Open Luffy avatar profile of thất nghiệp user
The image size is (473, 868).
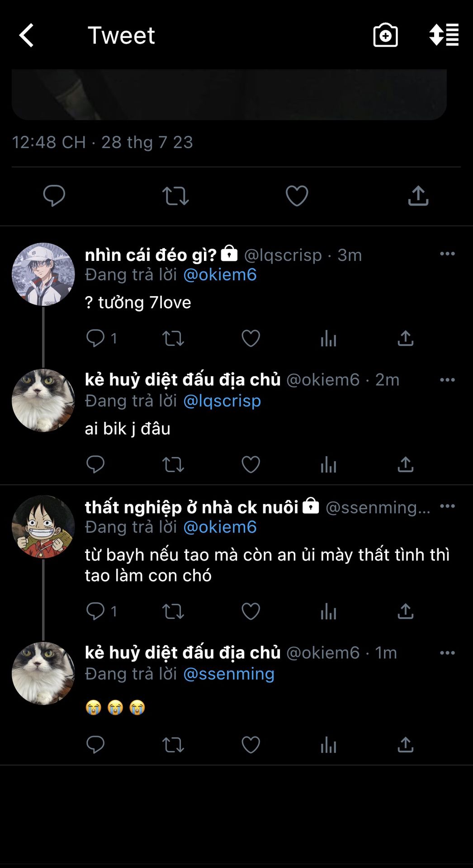(x=43, y=527)
